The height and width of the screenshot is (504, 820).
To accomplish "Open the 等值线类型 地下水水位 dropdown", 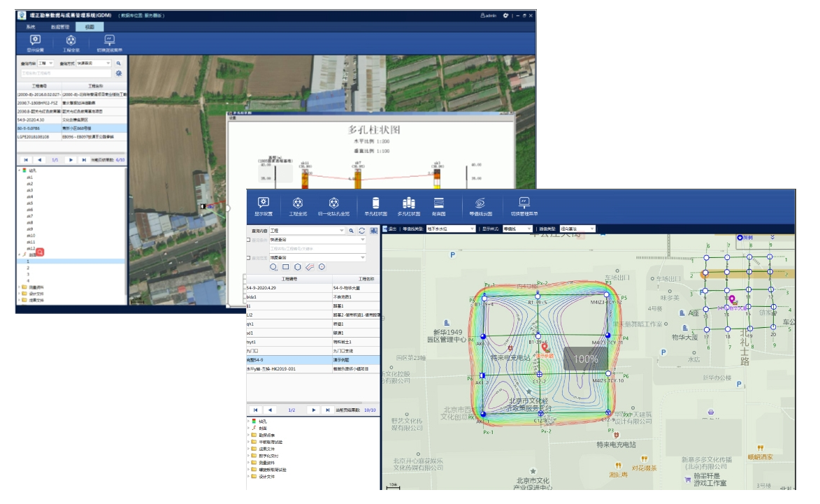I will (450, 229).
